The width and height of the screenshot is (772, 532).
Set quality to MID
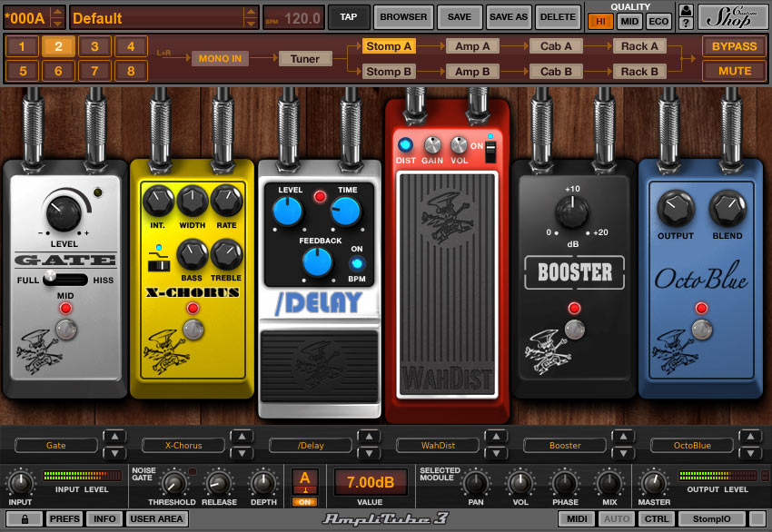pyautogui.click(x=629, y=21)
